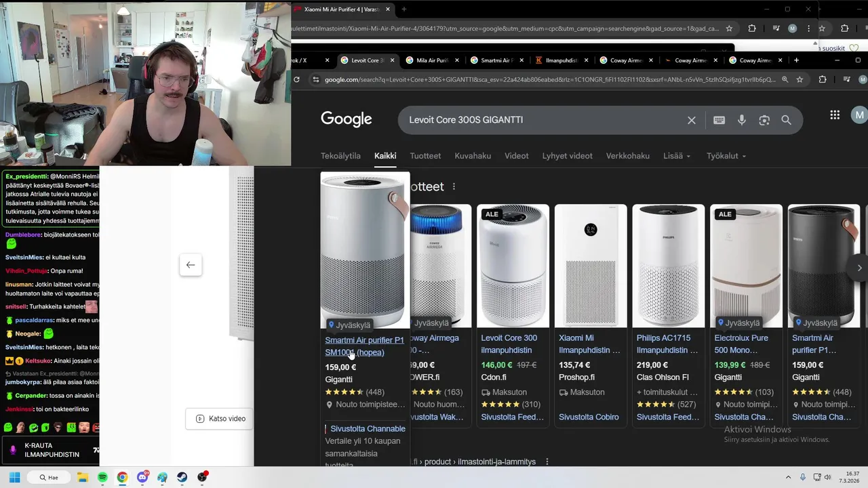This screenshot has height=488, width=868.
Task: Bookmark the Google results page with star
Action: click(x=800, y=79)
